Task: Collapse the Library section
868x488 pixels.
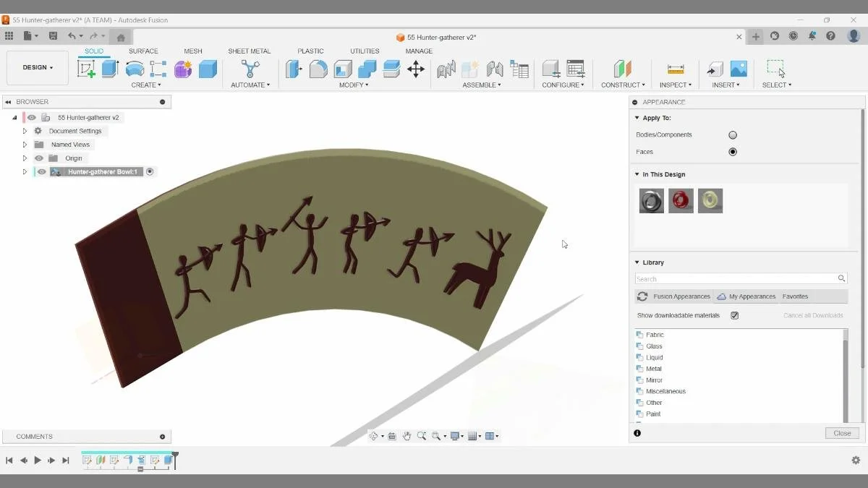Action: pos(637,262)
